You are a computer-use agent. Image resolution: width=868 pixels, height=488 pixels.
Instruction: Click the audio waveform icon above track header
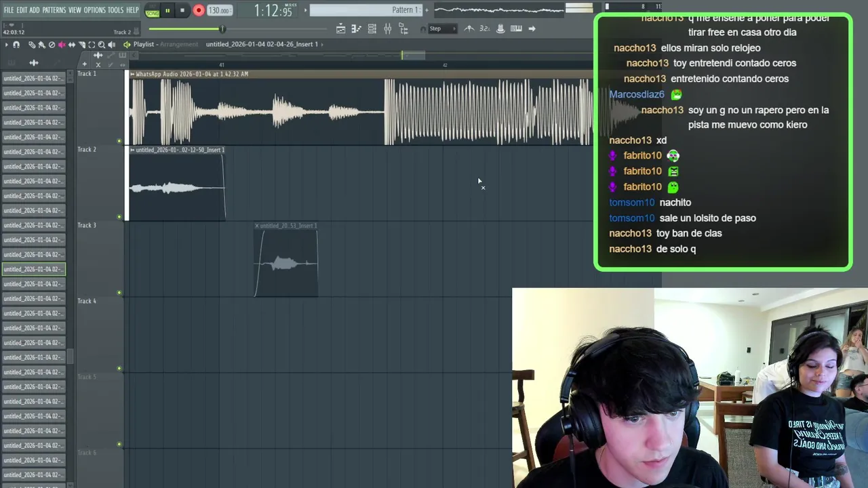pos(98,55)
